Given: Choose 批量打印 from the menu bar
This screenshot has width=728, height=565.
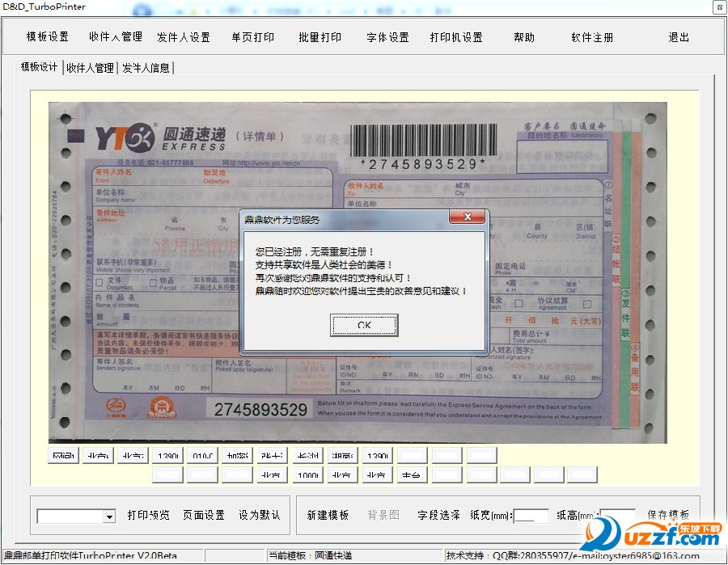Looking at the screenshot, I should pyautogui.click(x=320, y=37).
